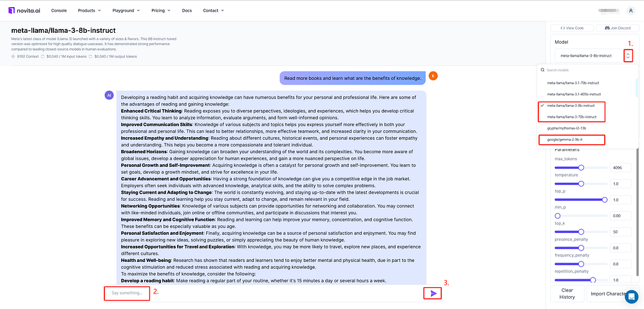The height and width of the screenshot is (309, 644).
Task: Click the Networking Opportunities heading
Action: tap(150, 205)
